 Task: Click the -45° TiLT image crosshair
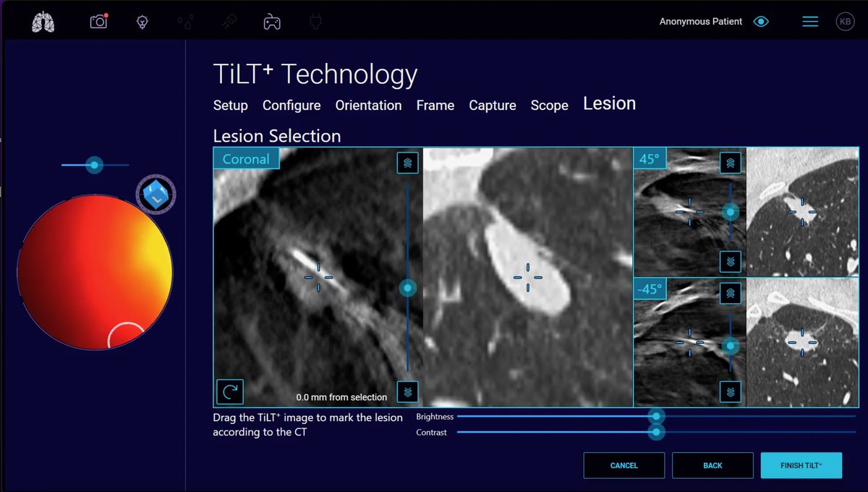[x=689, y=342]
